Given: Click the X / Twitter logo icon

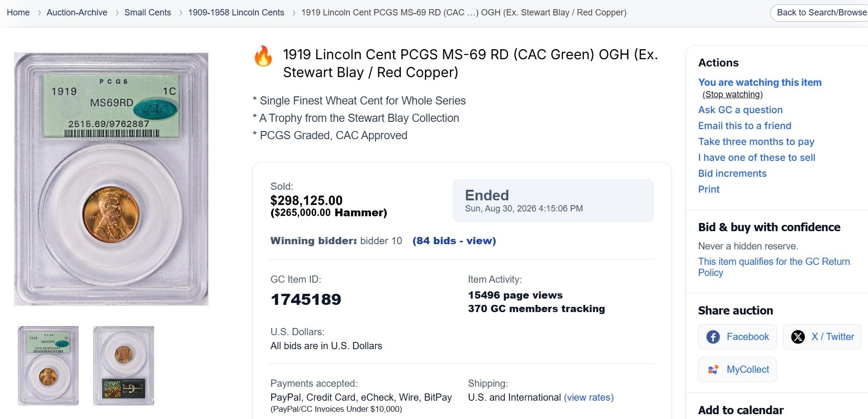Looking at the screenshot, I should (x=798, y=337).
